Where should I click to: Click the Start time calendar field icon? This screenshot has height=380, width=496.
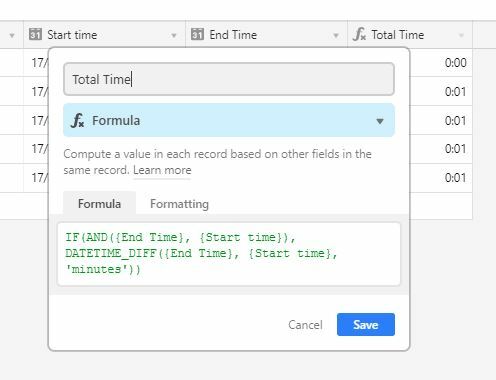pyautogui.click(x=35, y=34)
